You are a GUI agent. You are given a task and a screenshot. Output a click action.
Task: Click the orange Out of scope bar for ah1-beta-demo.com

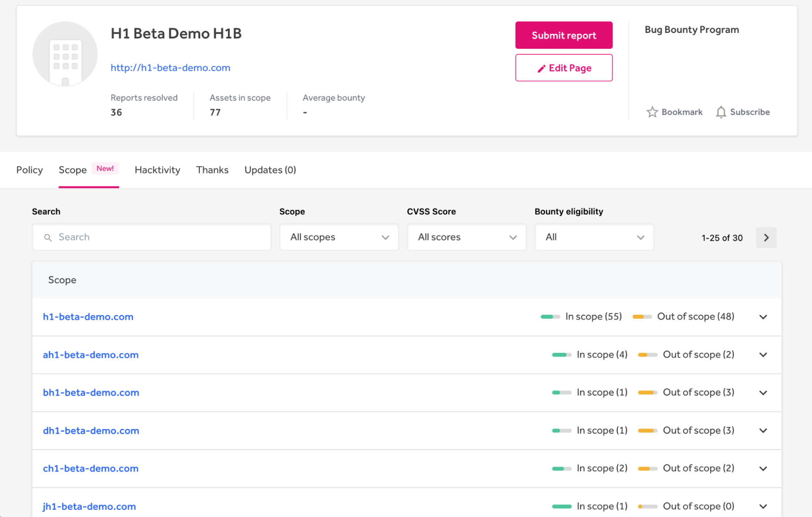647,355
